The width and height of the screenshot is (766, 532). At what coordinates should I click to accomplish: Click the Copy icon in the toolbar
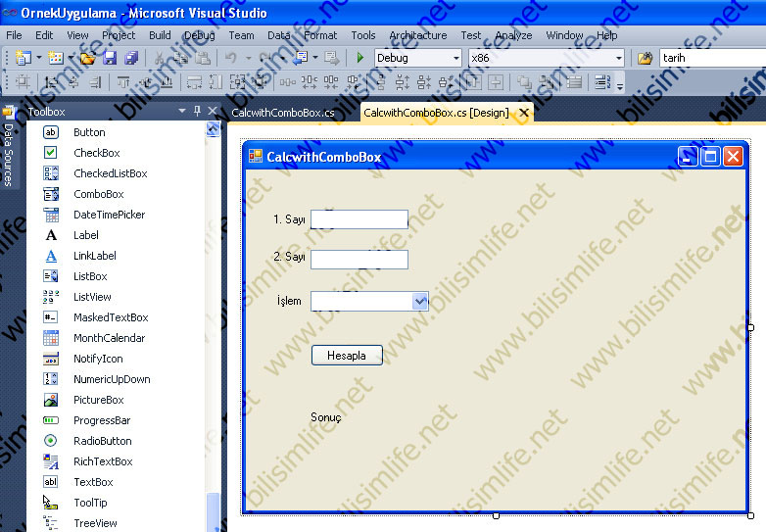pos(181,58)
